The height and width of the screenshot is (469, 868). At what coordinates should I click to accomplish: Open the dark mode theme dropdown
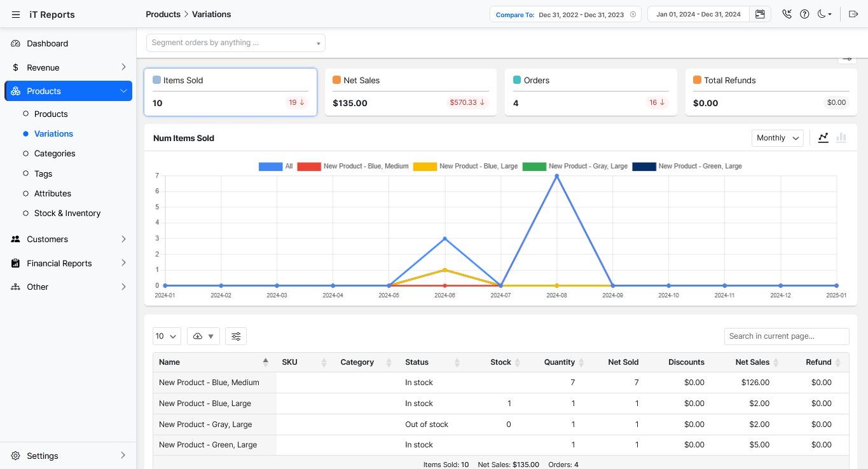pos(824,14)
